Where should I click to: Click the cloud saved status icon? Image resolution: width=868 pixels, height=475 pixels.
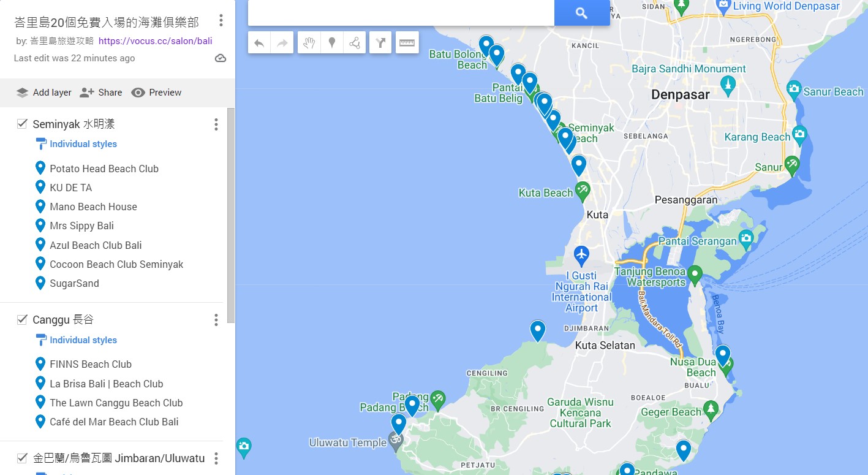tap(221, 58)
